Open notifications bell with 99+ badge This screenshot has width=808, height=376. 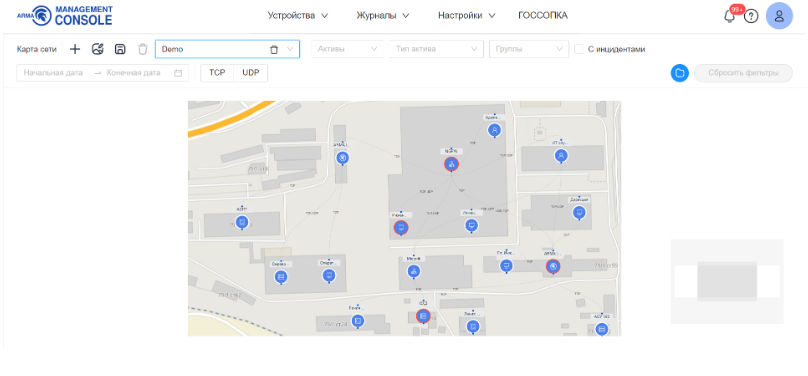[x=729, y=16]
